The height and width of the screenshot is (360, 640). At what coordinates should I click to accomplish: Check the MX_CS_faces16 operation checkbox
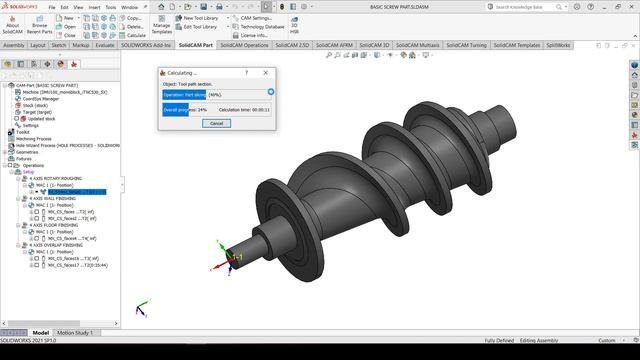click(37, 258)
